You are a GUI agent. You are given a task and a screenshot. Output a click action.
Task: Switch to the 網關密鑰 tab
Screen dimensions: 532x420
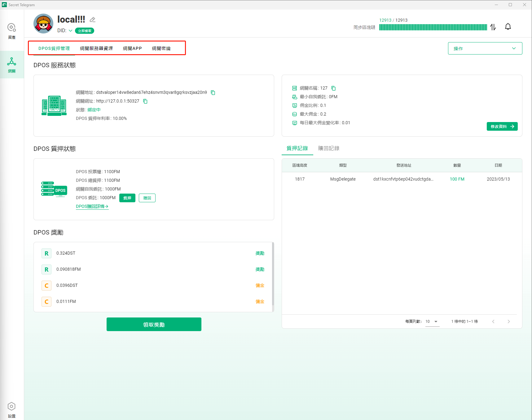(161, 48)
